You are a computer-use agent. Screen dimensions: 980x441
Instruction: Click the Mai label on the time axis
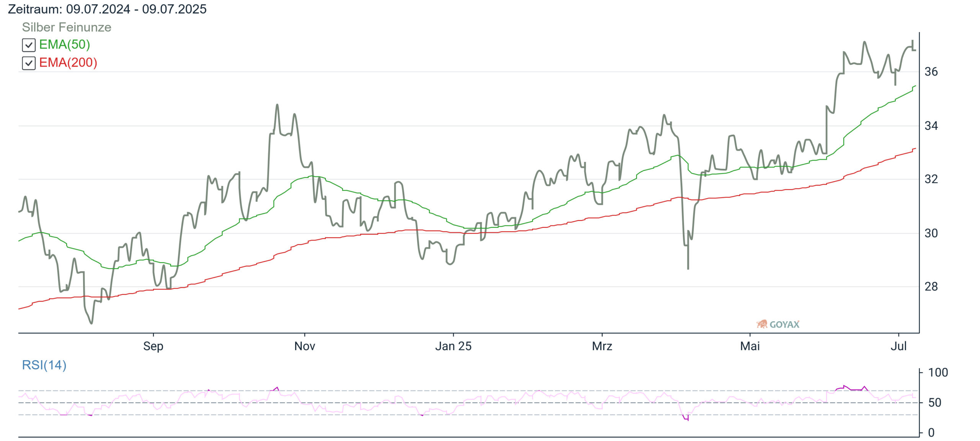(750, 346)
